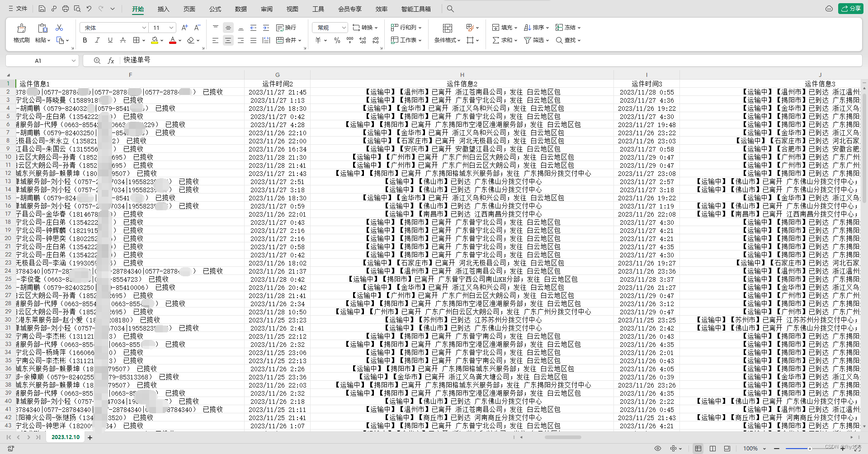Click the search magnifier in title bar
This screenshot has height=454, width=868.
click(450, 9)
